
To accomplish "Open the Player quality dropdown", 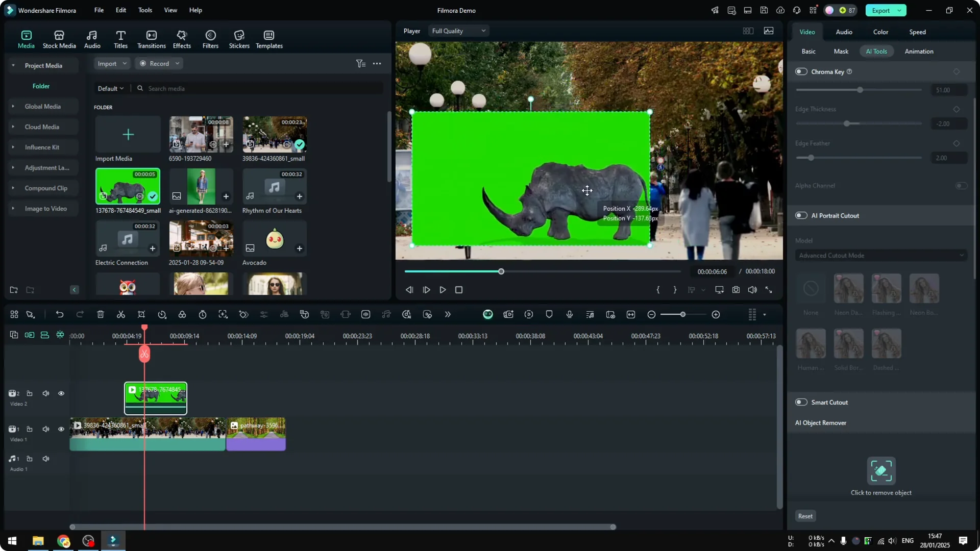I will [x=458, y=31].
